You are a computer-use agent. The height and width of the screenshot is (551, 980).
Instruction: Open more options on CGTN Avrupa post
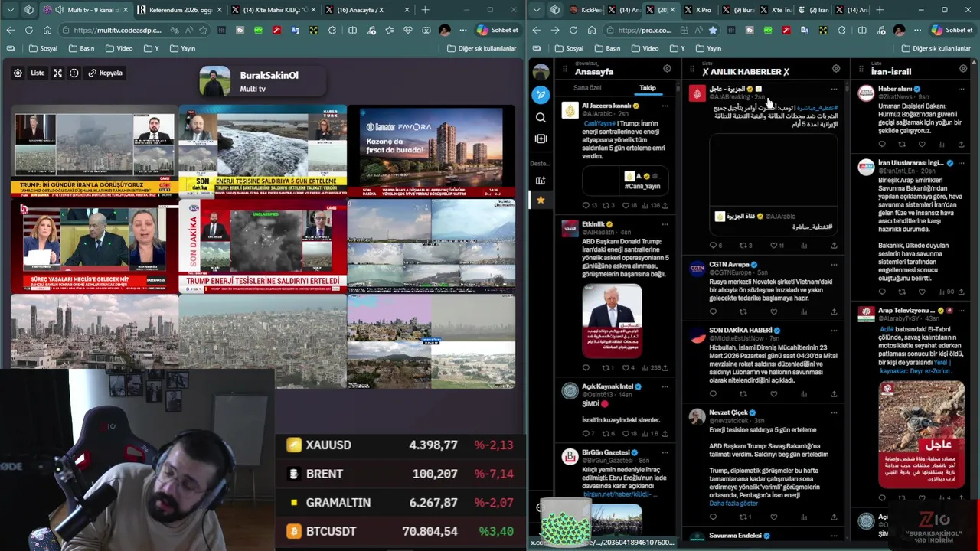coord(834,265)
